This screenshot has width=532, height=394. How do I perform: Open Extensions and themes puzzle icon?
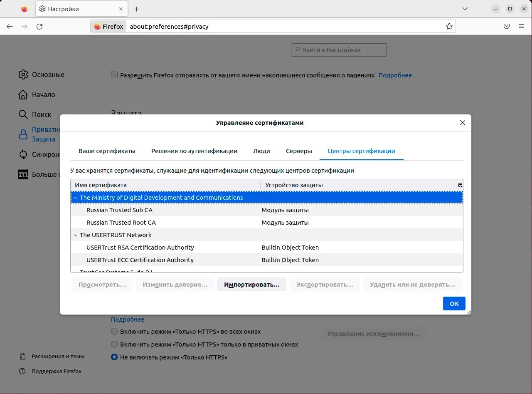pyautogui.click(x=22, y=356)
